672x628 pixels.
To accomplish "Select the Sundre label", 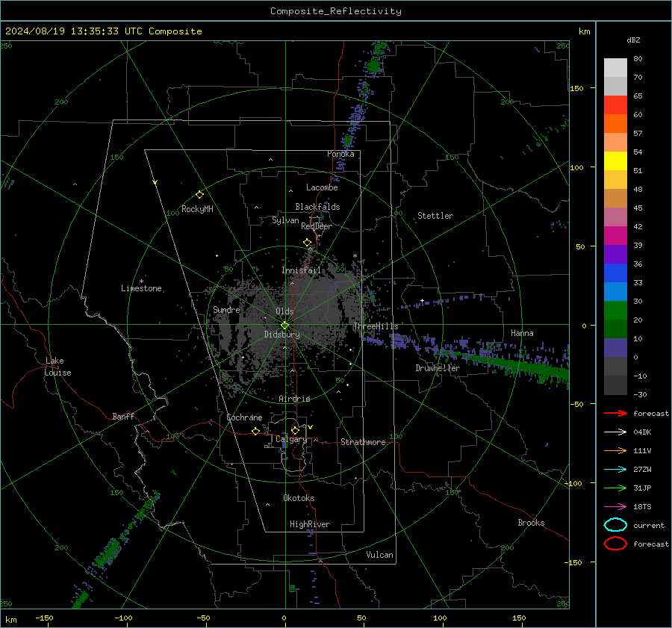I will pos(226,309).
